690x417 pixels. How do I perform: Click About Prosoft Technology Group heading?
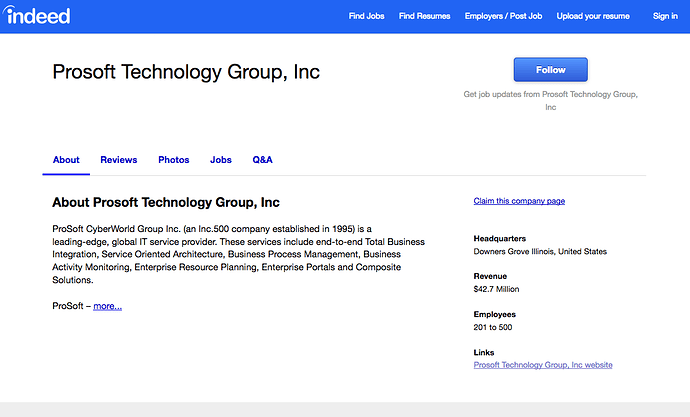click(x=166, y=202)
